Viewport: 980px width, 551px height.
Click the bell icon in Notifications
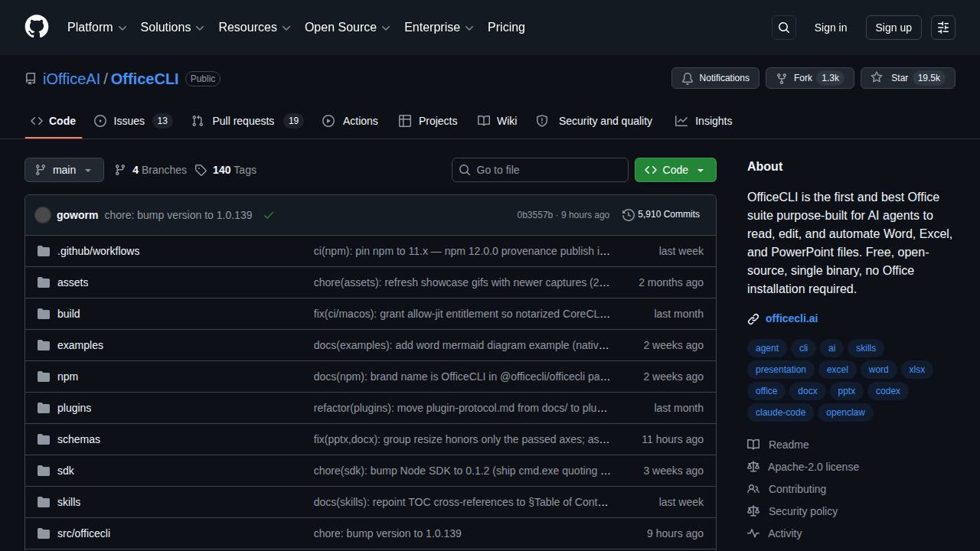(688, 78)
